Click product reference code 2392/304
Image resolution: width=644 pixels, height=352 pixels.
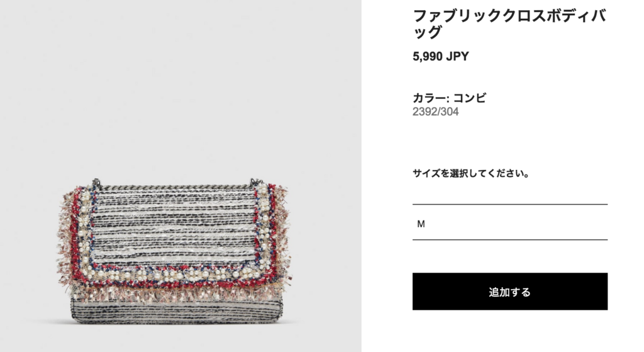pos(435,111)
